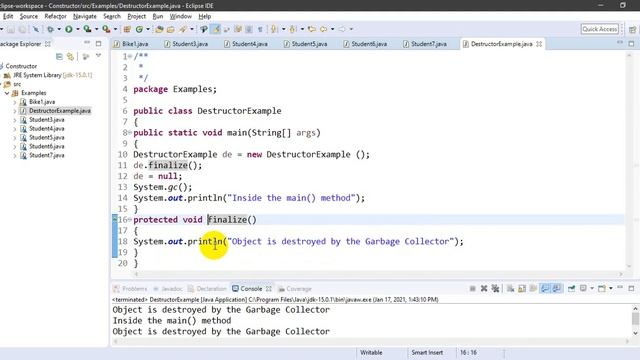Open the External Tools dropdown arrow

click(115, 29)
